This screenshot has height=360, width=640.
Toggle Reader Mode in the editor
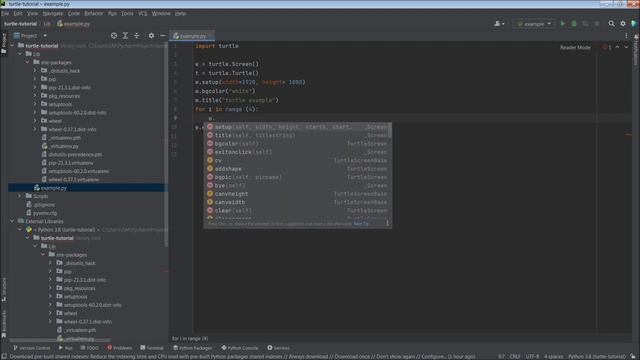(575, 47)
